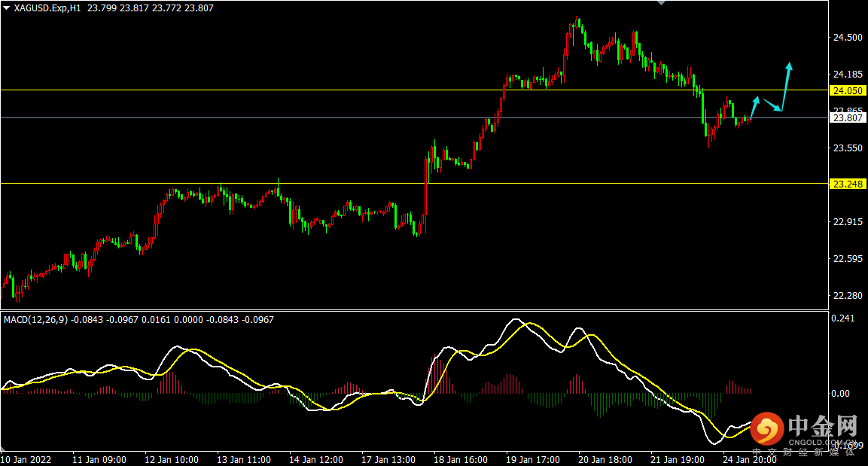Click the 13 Jan 11:00 time label
The height and width of the screenshot is (466, 868).
point(244,460)
